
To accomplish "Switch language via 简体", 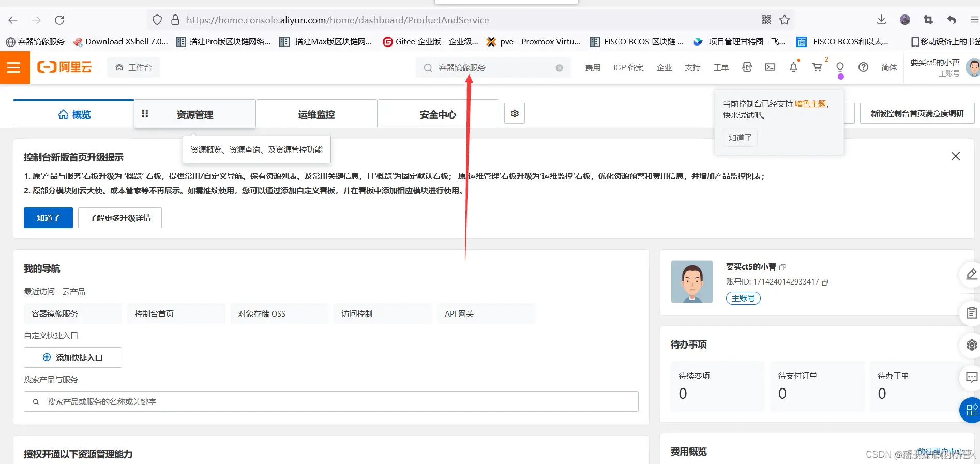I will click(x=889, y=68).
